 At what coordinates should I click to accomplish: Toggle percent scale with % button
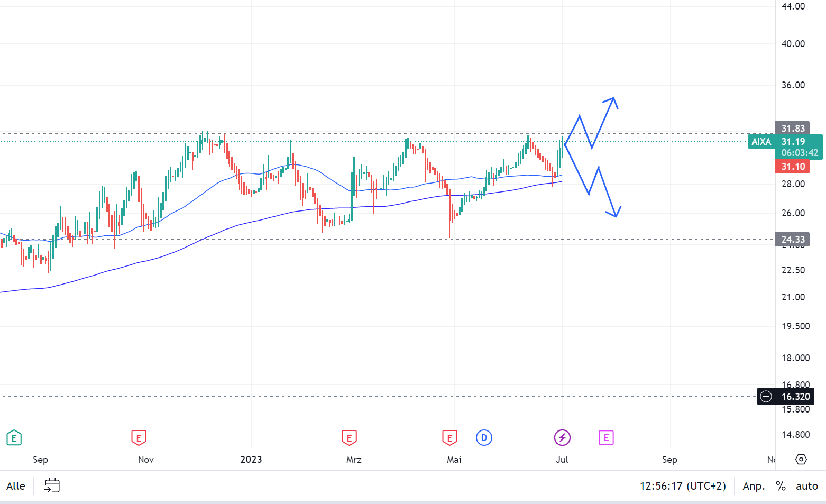(781, 486)
